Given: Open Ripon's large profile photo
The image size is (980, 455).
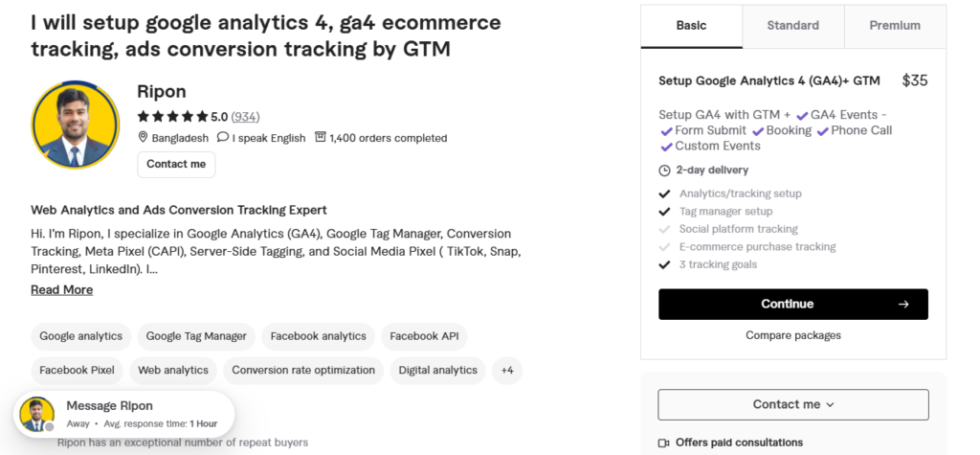Looking at the screenshot, I should 75,125.
